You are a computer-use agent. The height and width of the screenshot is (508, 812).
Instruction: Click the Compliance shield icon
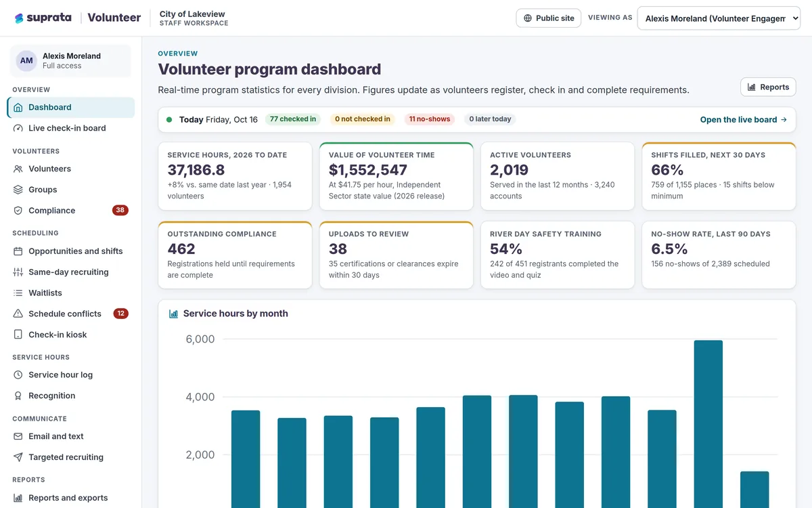(18, 211)
